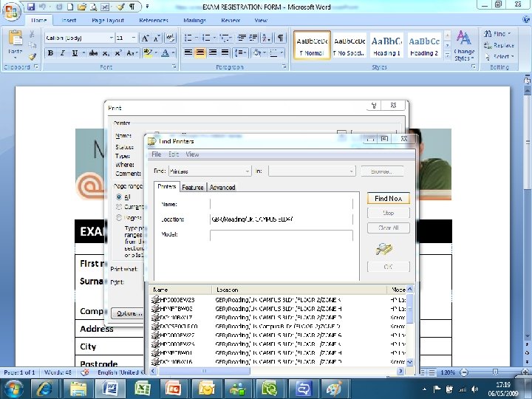Justify text in Paragraph group
The width and height of the screenshot is (532, 399).
[x=225, y=52]
